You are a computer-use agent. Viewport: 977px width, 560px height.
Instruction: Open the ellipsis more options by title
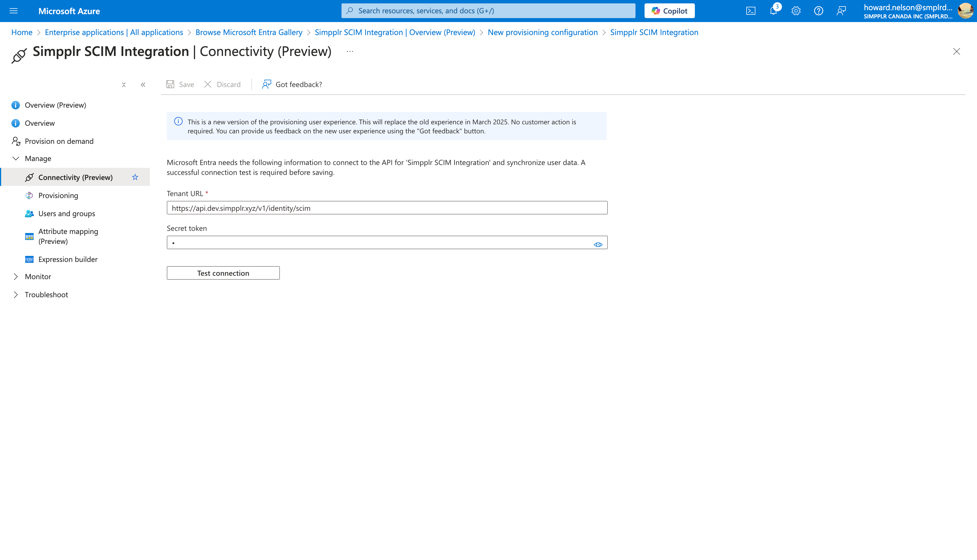click(350, 51)
